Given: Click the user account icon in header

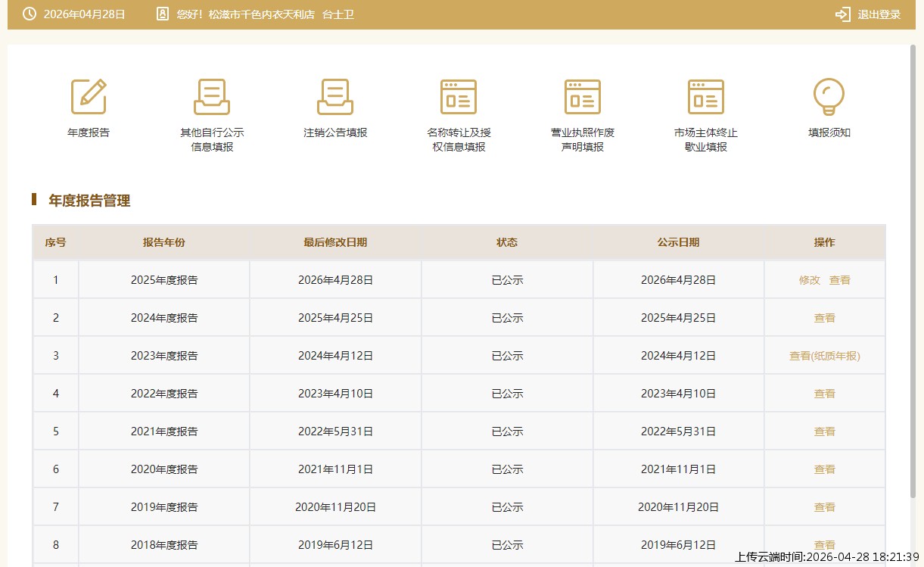Looking at the screenshot, I should pyautogui.click(x=162, y=14).
